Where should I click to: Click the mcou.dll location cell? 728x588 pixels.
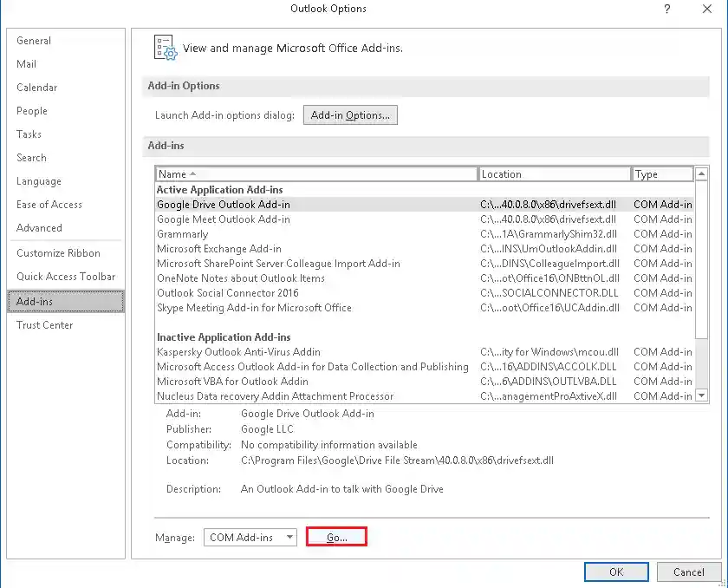[549, 352]
